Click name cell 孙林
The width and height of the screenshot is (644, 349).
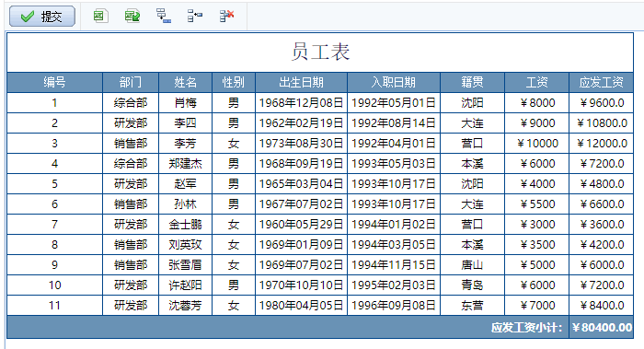coord(185,204)
